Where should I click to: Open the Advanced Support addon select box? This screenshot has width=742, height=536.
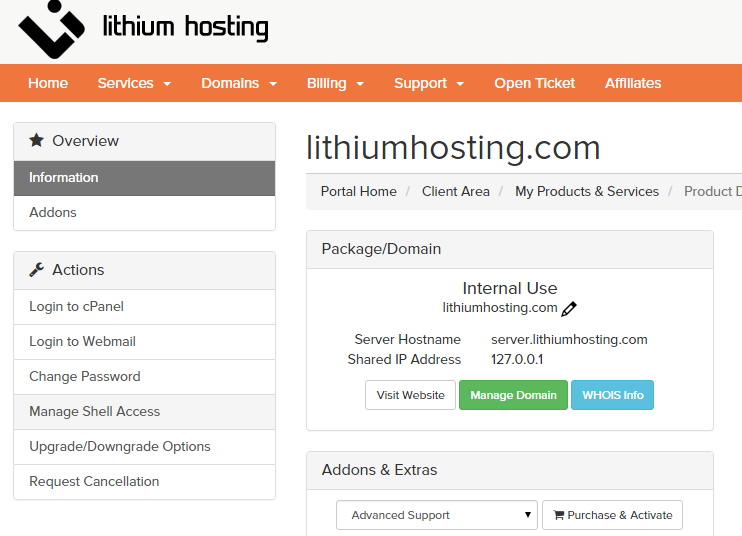tap(437, 515)
